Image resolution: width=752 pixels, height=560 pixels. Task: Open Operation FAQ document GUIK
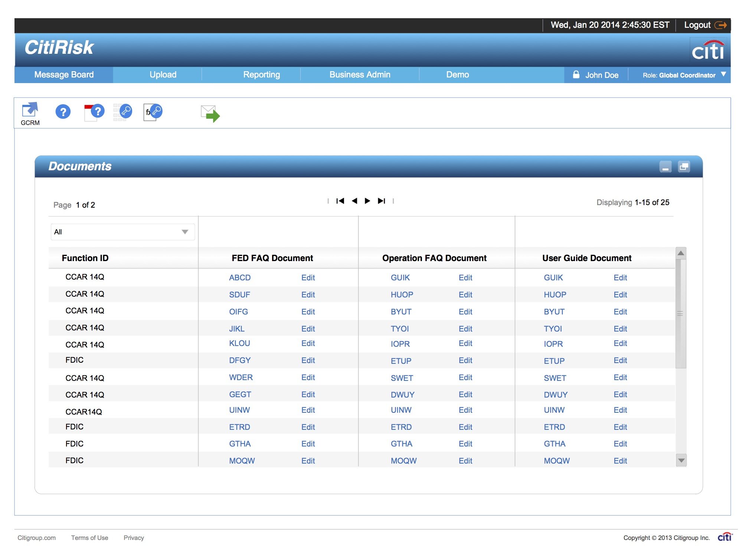click(x=400, y=277)
